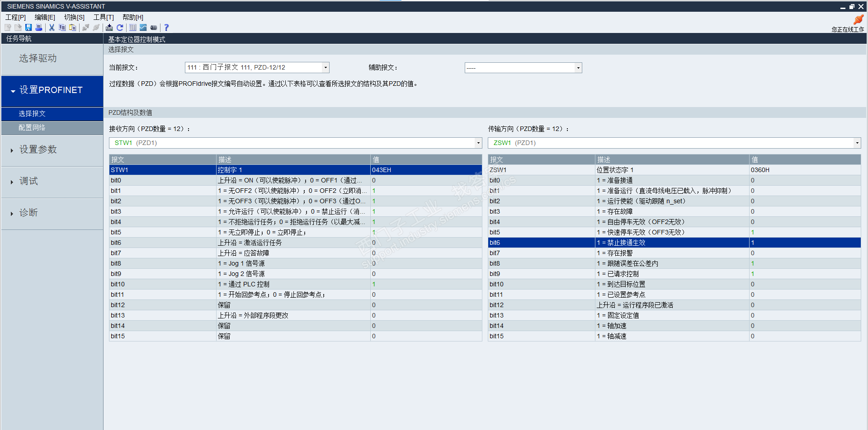Click the 043EH value cell
This screenshot has height=430, width=868.
(426, 170)
